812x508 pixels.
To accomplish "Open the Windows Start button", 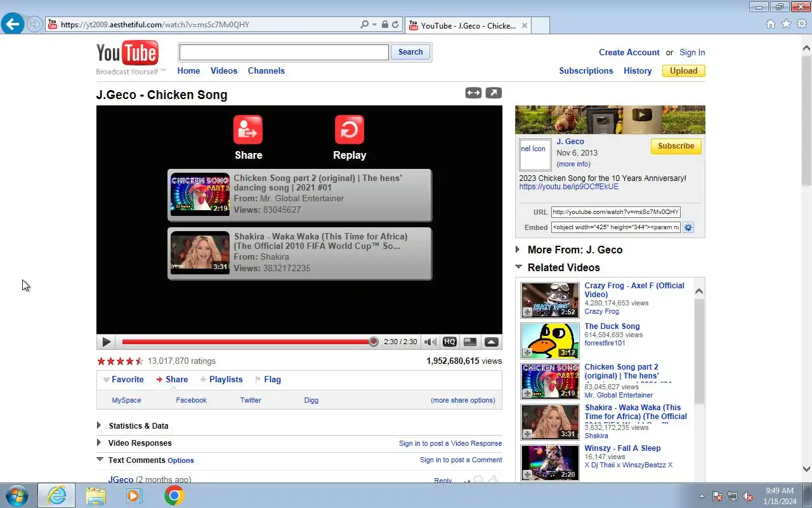I will [x=16, y=495].
